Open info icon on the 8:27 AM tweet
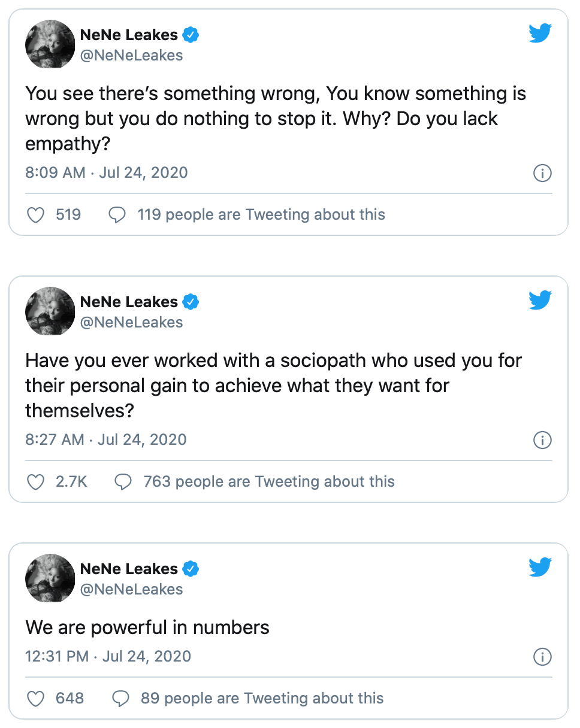Image resolution: width=580 pixels, height=728 pixels. [x=542, y=441]
